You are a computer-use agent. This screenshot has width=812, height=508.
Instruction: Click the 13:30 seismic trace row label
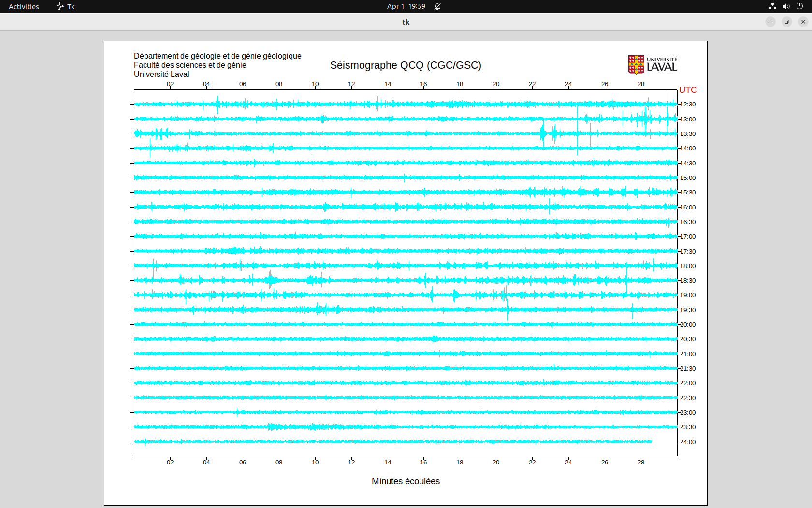pos(688,134)
